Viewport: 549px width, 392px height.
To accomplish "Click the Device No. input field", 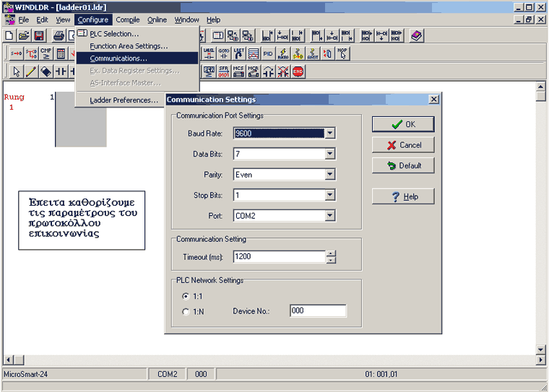I will click(x=318, y=311).
